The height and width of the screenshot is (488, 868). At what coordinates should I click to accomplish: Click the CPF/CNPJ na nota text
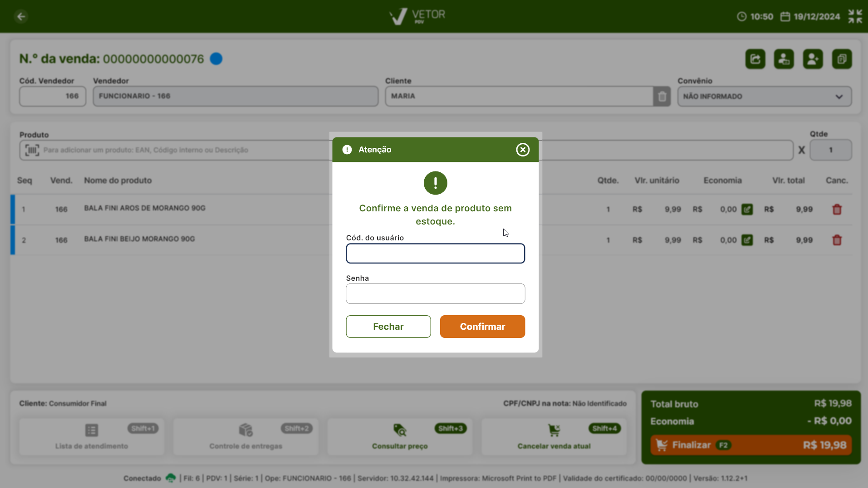[x=565, y=404]
